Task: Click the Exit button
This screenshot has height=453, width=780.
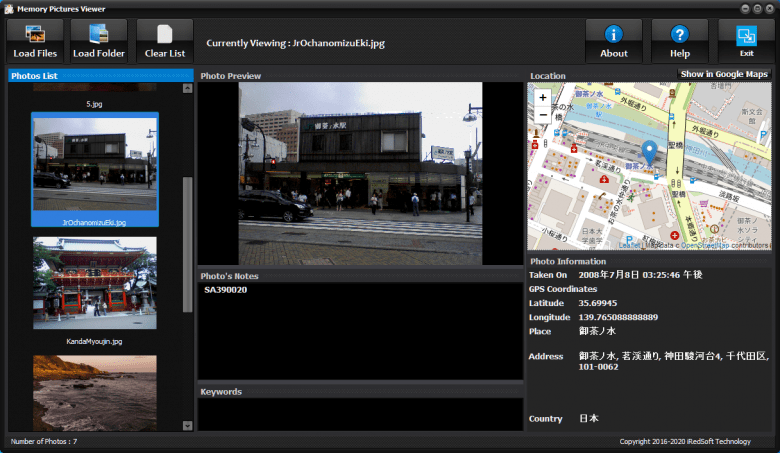Action: (x=746, y=41)
